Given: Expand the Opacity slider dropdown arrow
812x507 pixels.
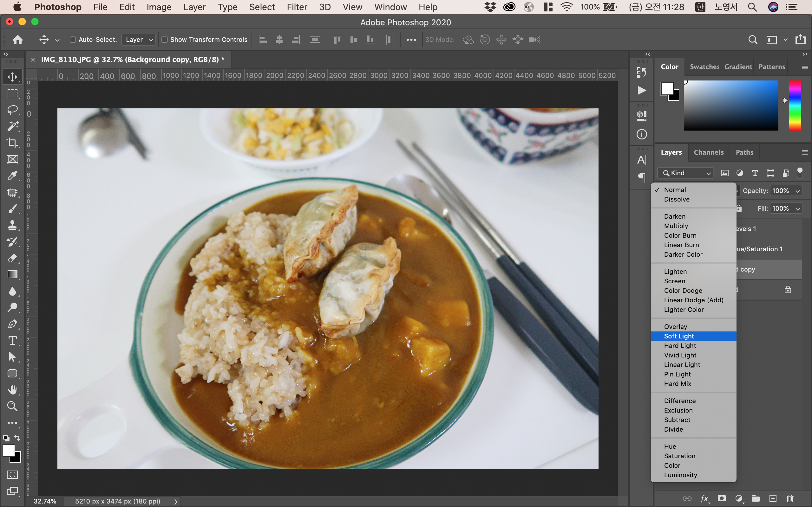Looking at the screenshot, I should 798,191.
